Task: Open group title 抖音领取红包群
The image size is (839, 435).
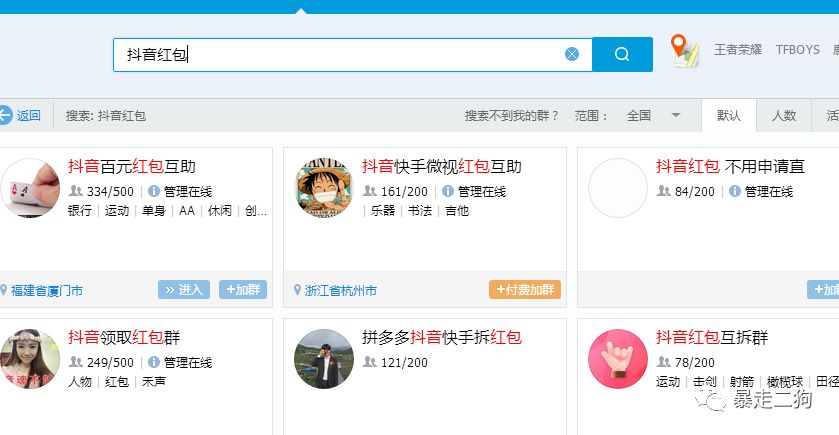Action: click(x=124, y=337)
